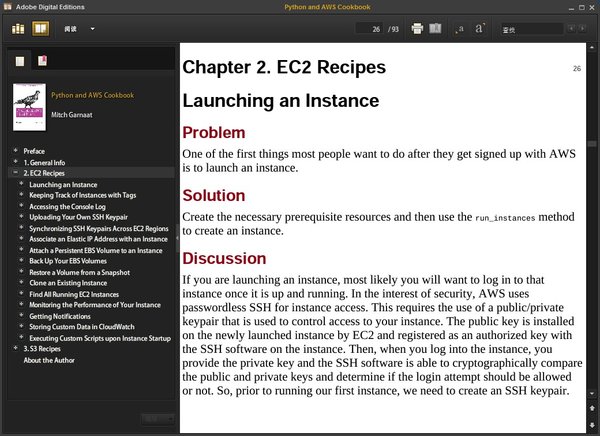This screenshot has width=600, height=436.
Task: Go to next search result arrow
Action: point(582,29)
